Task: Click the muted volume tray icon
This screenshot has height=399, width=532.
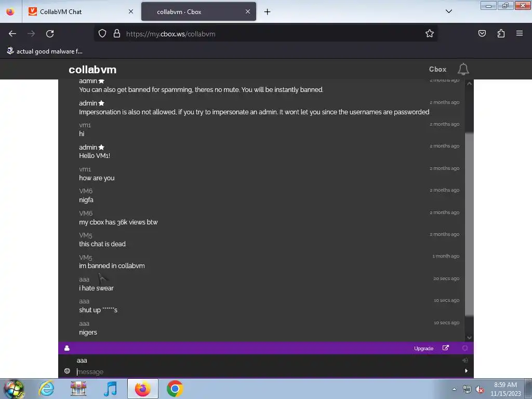Action: pos(480,390)
